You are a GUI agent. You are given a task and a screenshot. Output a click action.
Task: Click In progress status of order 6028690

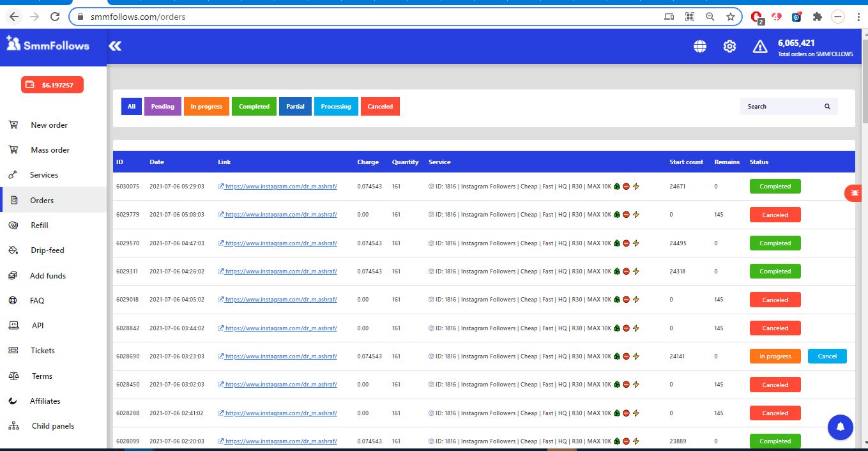775,356
